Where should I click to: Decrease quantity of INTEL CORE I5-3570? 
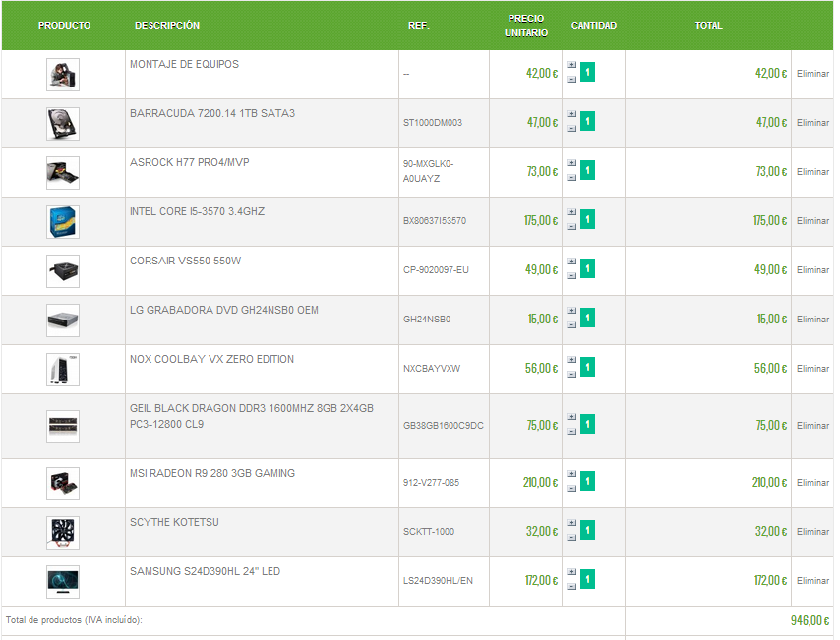pyautogui.click(x=571, y=227)
